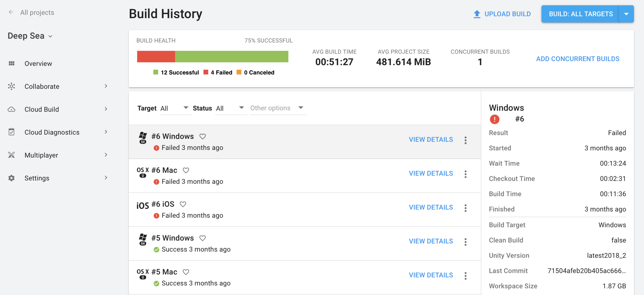Favorite the #6 Windows build with heart

point(202,136)
